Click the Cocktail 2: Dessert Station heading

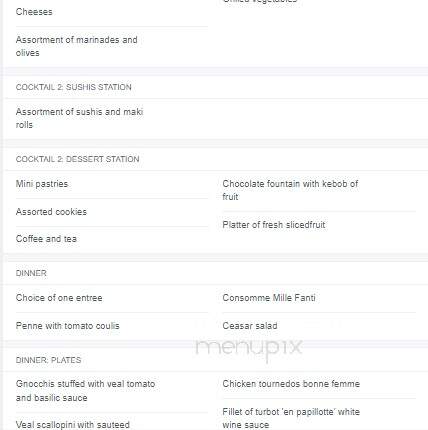tap(77, 159)
